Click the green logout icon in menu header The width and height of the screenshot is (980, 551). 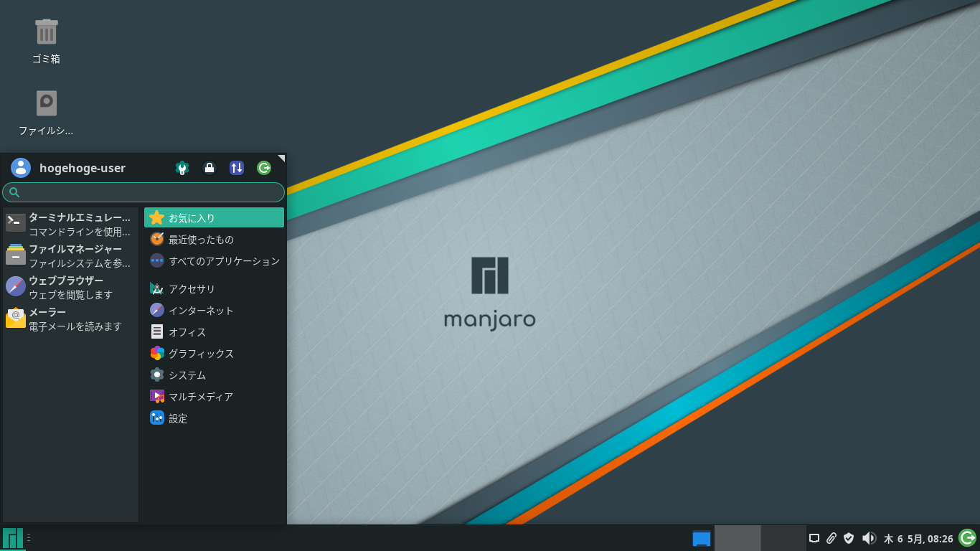tap(264, 168)
